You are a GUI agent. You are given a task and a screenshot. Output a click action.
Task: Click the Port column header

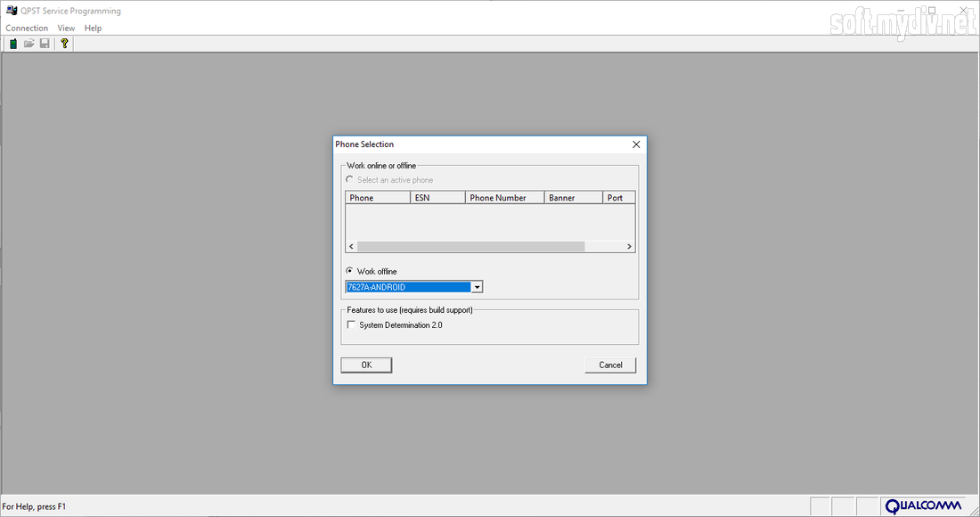pyautogui.click(x=619, y=198)
